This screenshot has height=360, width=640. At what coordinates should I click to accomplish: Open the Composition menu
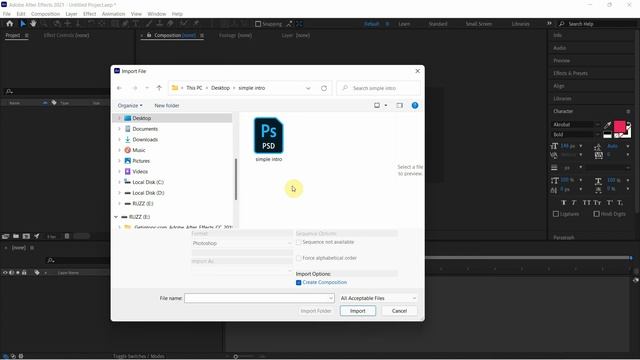[x=45, y=14]
